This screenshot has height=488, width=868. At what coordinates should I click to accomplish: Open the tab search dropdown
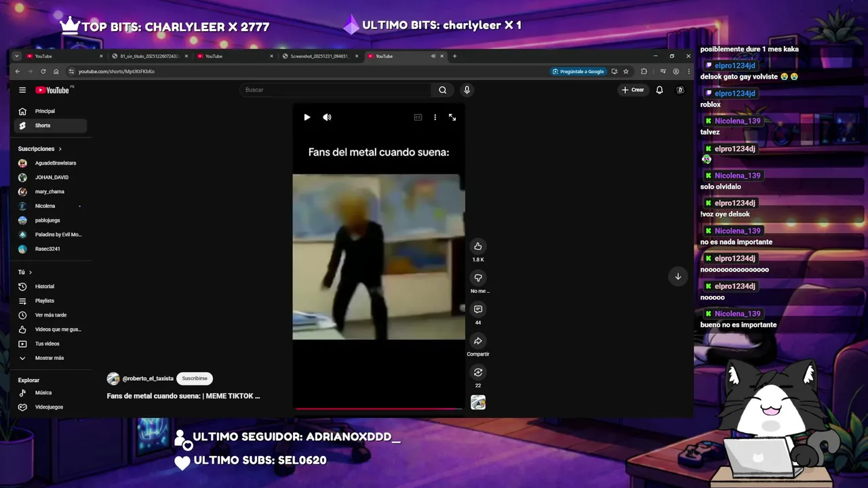coord(17,56)
